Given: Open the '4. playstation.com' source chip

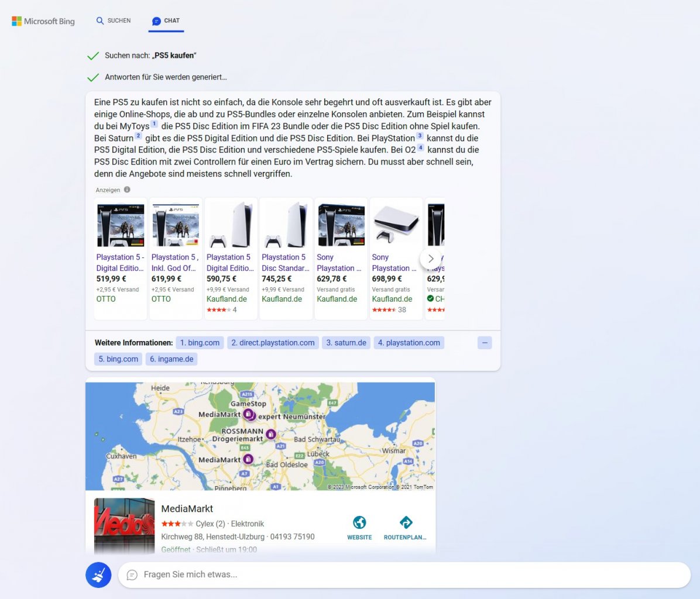Looking at the screenshot, I should pos(409,343).
